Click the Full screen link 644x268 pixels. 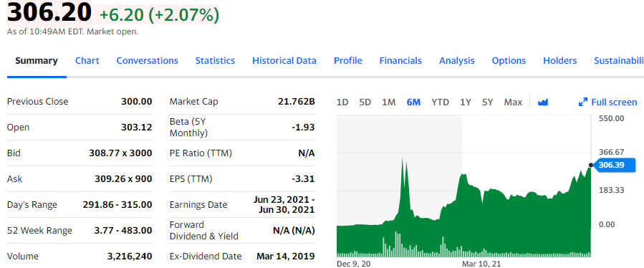click(x=614, y=102)
